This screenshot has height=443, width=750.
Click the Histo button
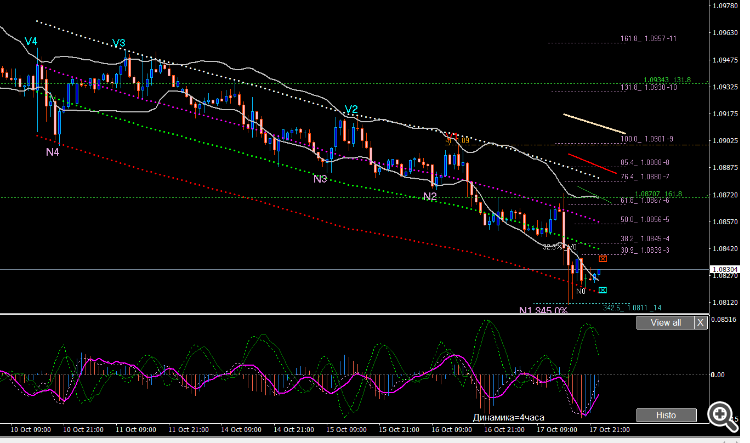click(x=666, y=415)
